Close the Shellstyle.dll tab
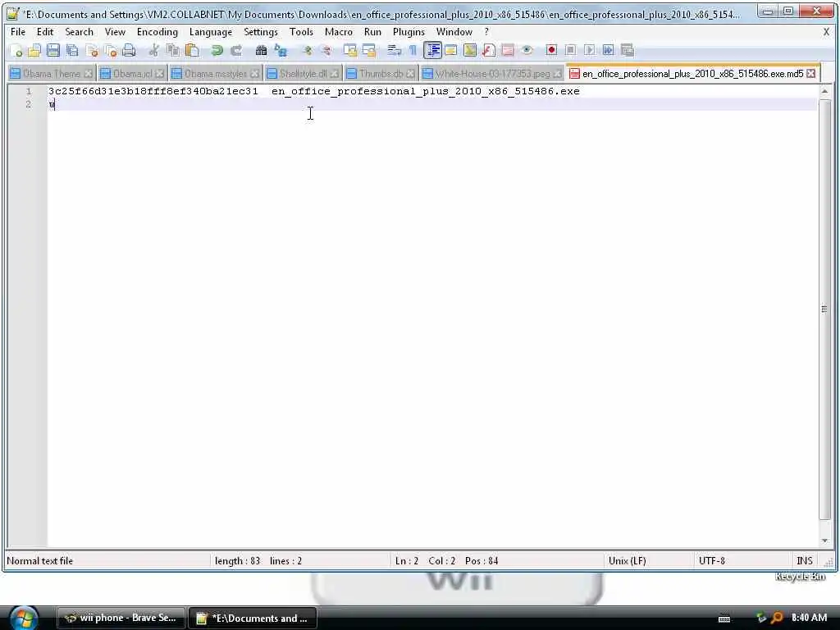 [334, 73]
